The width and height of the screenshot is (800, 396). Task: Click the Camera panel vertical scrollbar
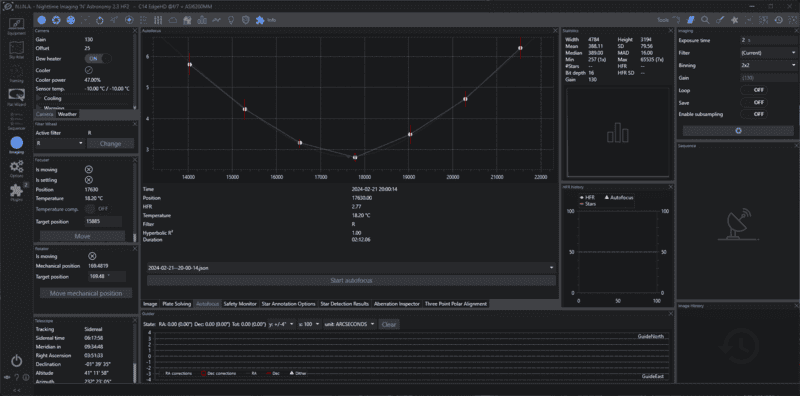tap(135, 71)
